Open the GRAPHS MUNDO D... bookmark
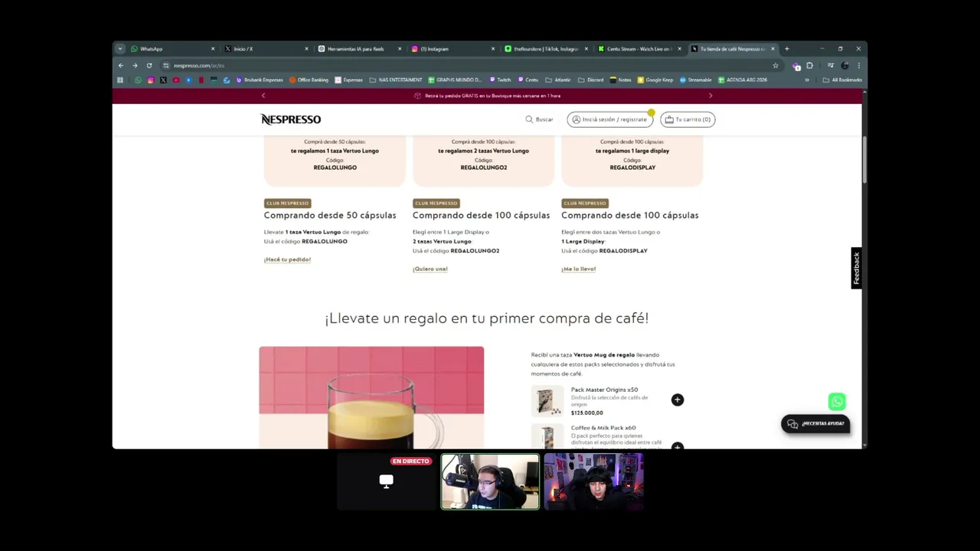The image size is (980, 551). [x=455, y=80]
